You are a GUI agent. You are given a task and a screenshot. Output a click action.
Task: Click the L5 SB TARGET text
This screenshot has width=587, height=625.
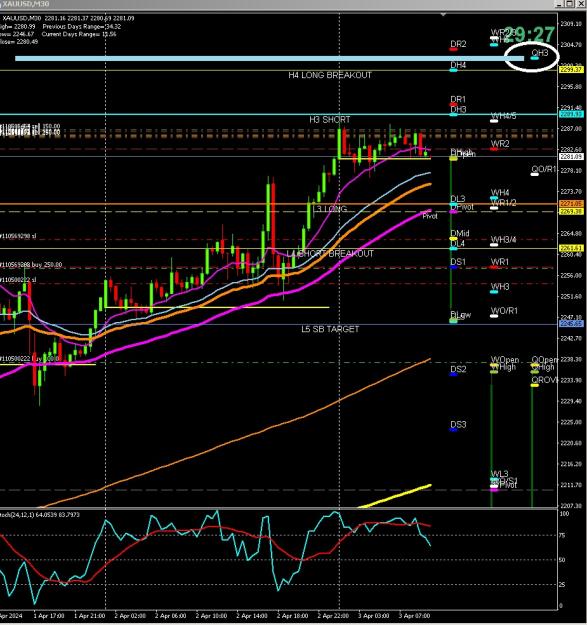coord(330,329)
